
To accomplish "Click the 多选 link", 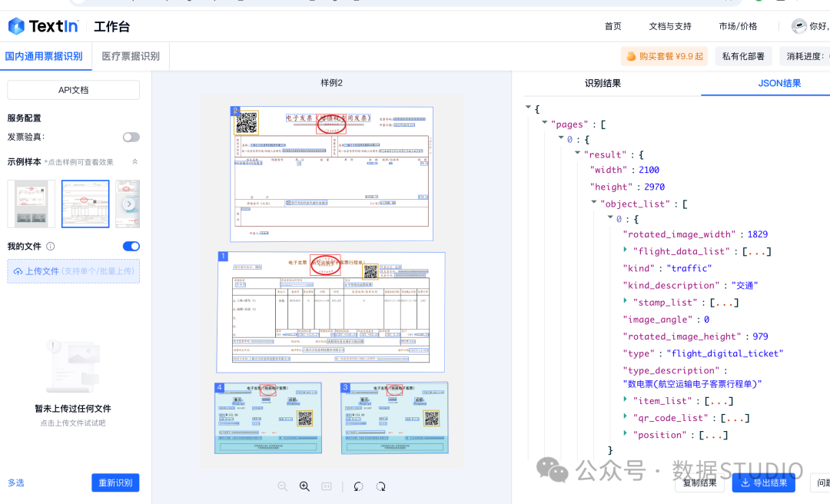I will 16,482.
